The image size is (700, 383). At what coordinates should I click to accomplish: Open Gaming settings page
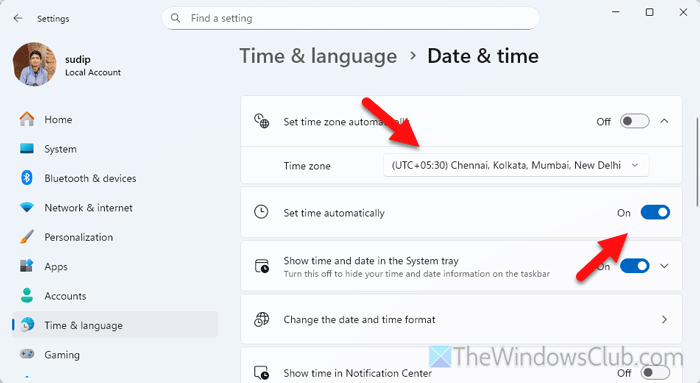115,354
